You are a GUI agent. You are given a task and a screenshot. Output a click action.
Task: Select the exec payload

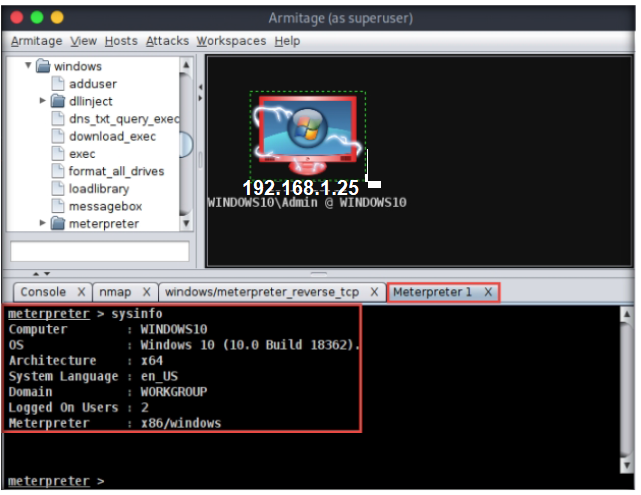coord(82,154)
